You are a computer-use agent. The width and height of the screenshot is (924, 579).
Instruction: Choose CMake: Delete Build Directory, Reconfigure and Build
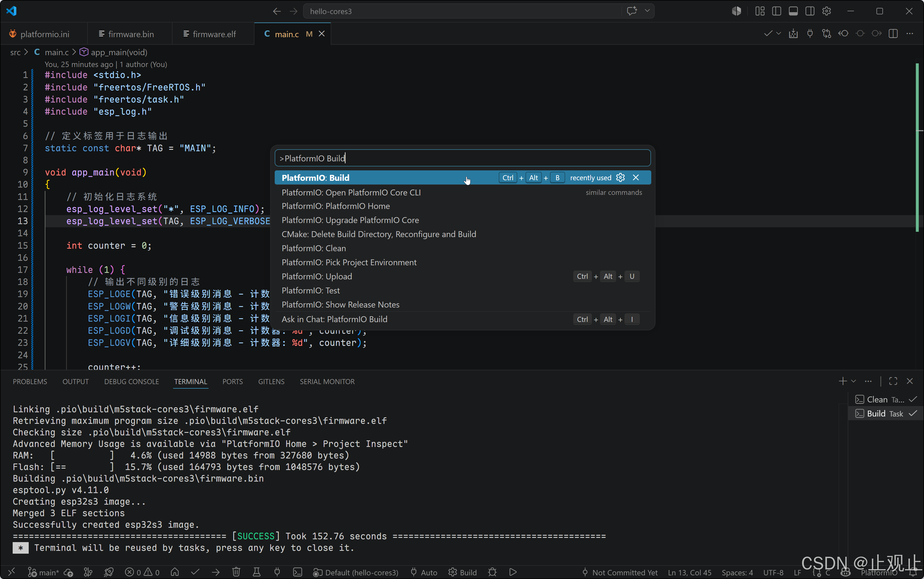(x=463, y=234)
